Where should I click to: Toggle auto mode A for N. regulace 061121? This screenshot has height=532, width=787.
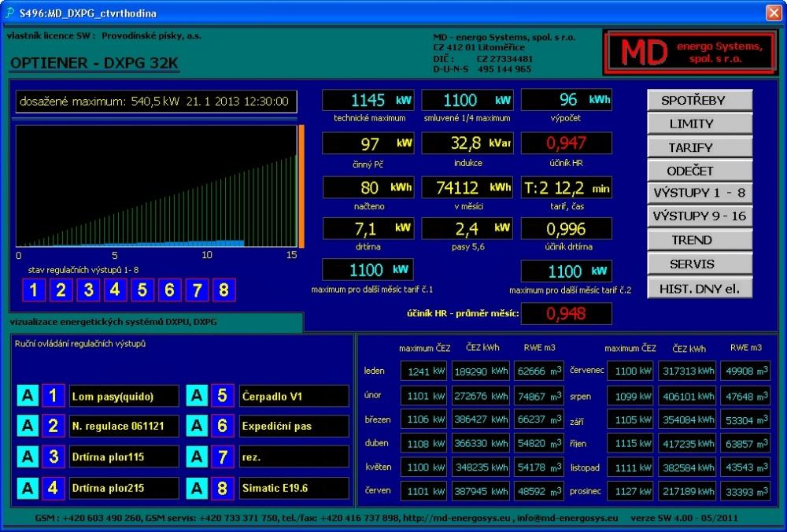coord(28,426)
